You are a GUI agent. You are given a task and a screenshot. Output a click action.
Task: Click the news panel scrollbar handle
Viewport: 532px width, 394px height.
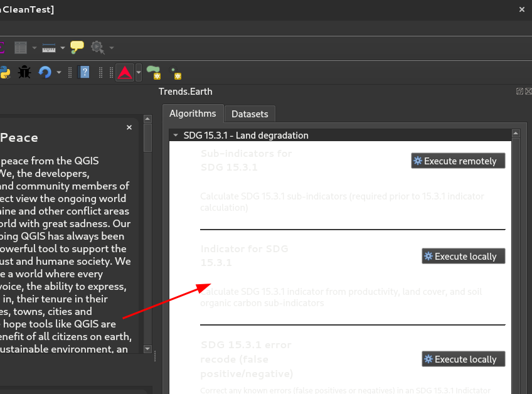click(x=147, y=137)
